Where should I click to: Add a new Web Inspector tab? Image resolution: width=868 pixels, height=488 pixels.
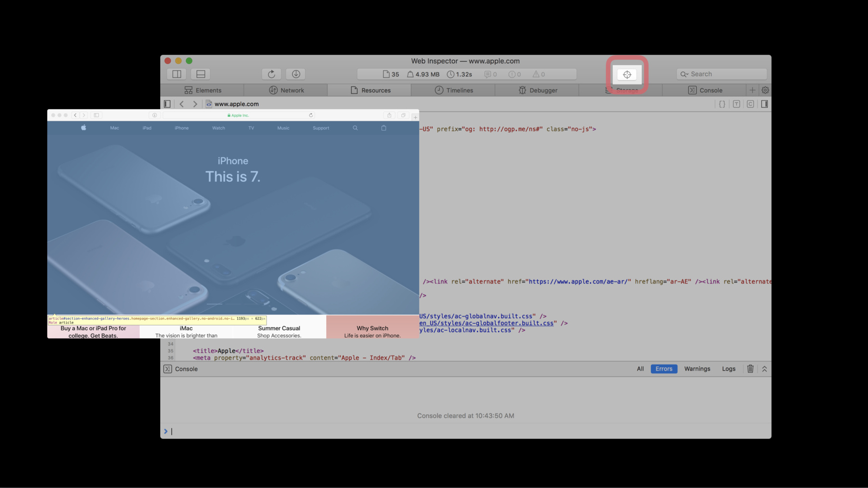(x=752, y=90)
